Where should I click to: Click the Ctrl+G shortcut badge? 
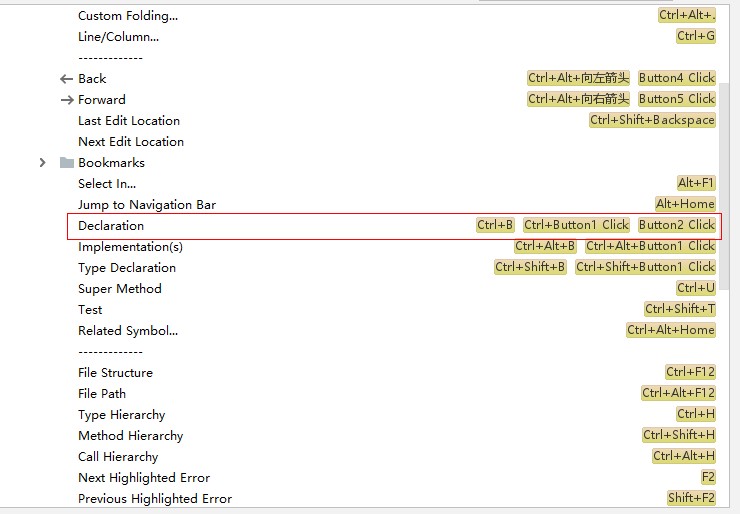click(696, 36)
